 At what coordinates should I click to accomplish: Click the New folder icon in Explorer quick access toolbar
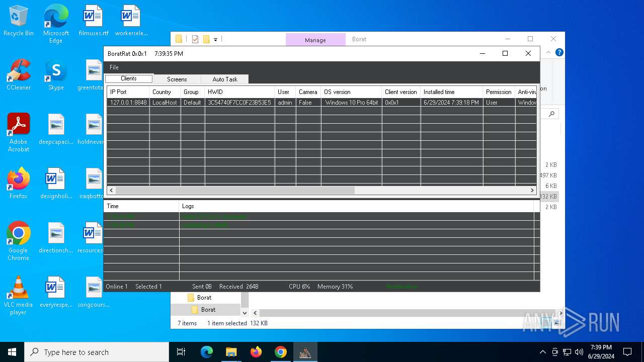click(x=206, y=39)
